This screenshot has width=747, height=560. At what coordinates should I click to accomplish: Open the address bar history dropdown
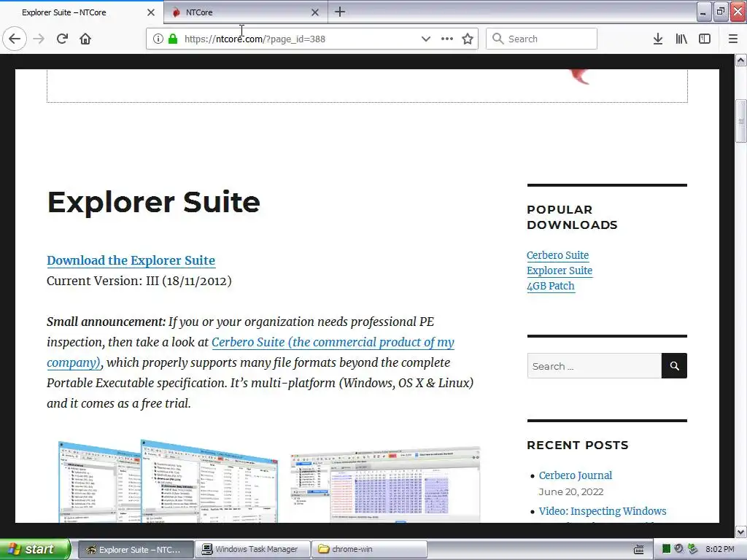[x=426, y=39]
